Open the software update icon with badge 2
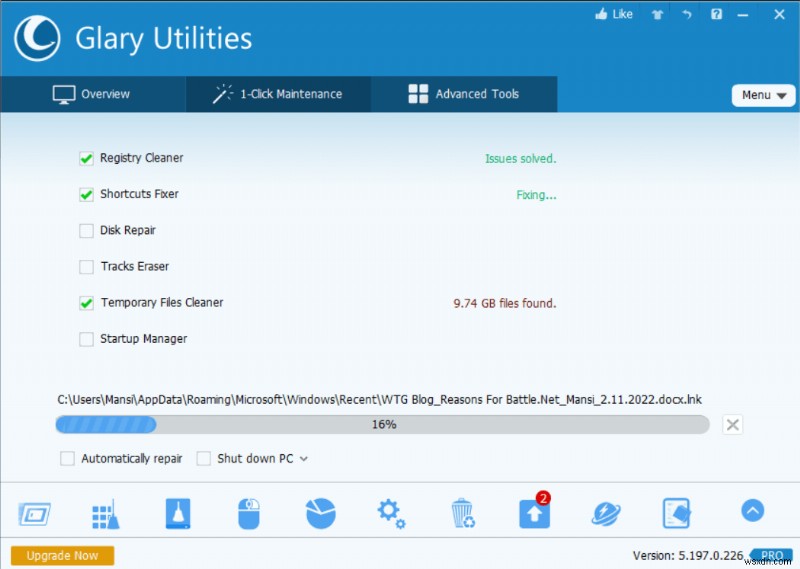800x569 pixels. [535, 512]
